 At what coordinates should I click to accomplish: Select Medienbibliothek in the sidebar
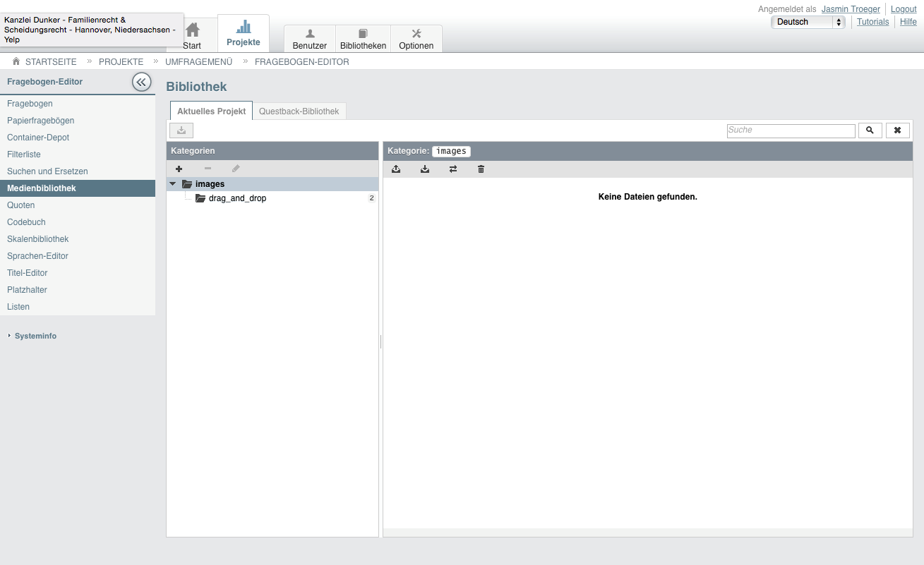(78, 188)
